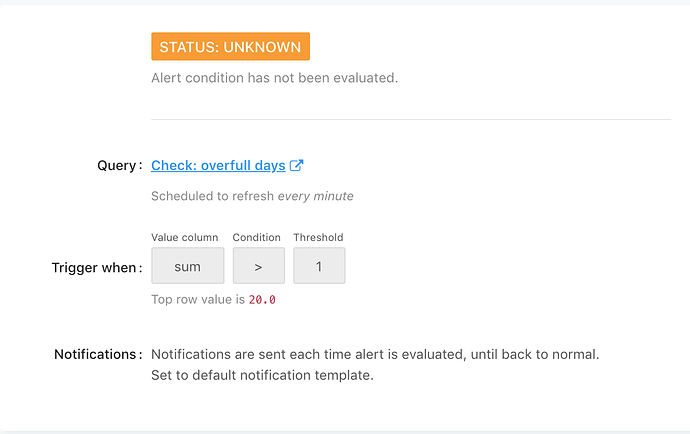
Task: Click Scheduled to refresh every minute text
Action: click(x=252, y=196)
